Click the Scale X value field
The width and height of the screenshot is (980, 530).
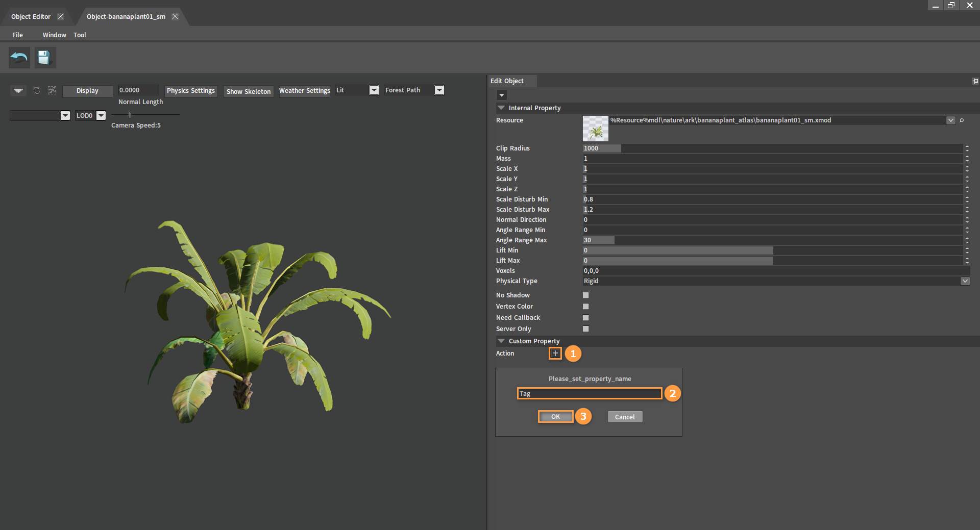coord(773,169)
